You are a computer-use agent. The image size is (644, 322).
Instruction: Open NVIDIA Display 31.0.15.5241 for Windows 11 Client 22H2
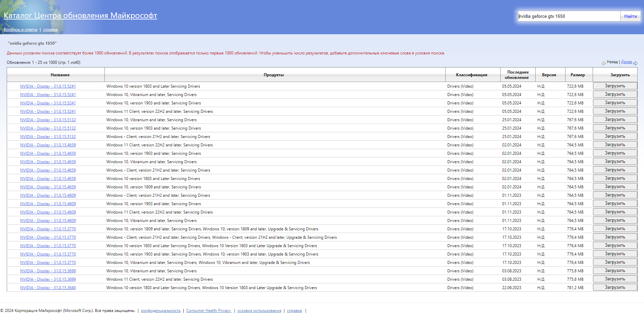[48, 111]
